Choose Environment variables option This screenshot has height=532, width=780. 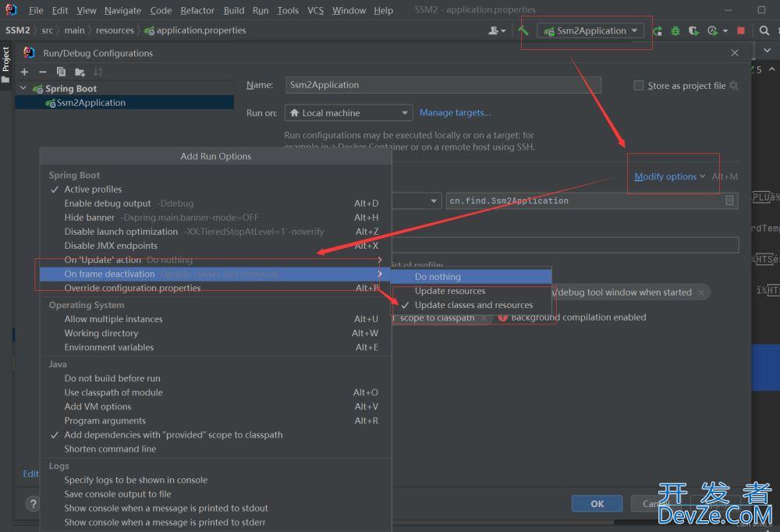109,347
